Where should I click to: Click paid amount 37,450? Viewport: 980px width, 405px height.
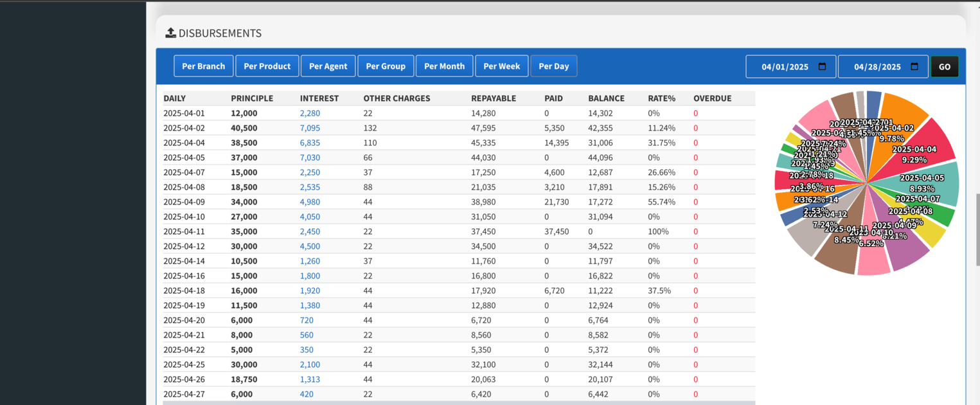tap(557, 231)
